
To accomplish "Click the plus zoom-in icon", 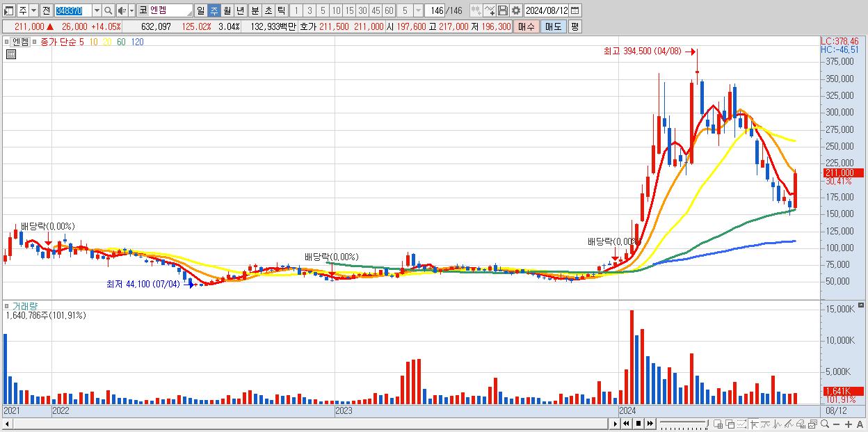I will coord(849,424).
